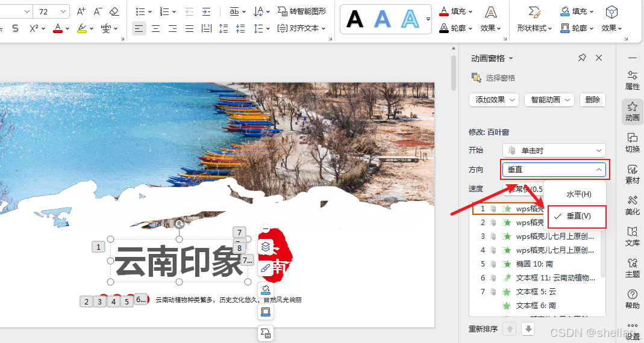Viewport: 644px width, 343px height.
Task: Apply red font color
Action: [58, 28]
